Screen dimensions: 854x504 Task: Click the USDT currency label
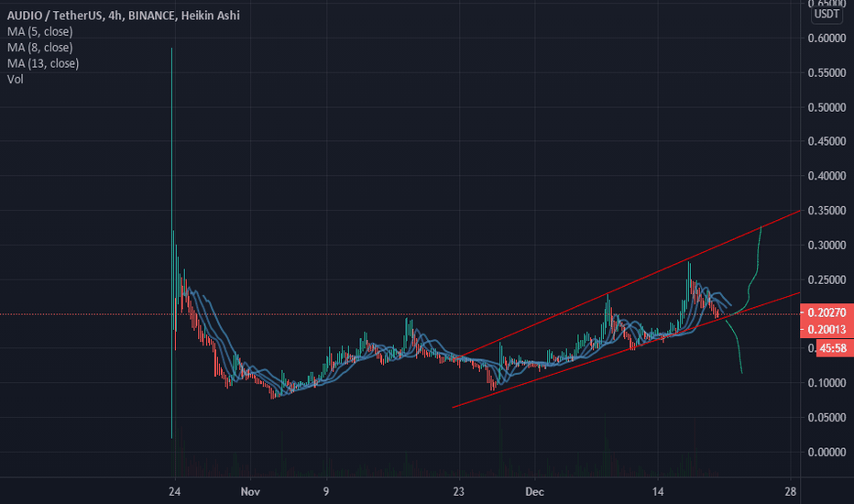[827, 14]
